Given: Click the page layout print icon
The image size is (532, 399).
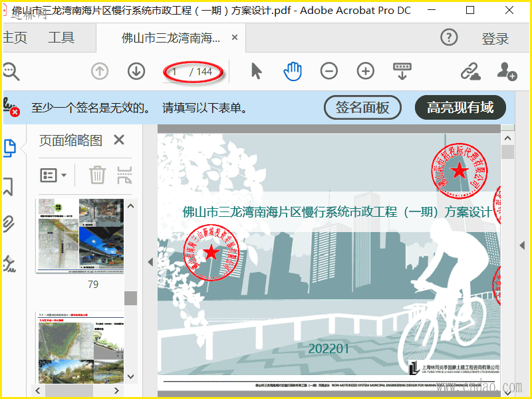Looking at the screenshot, I should point(124,175).
